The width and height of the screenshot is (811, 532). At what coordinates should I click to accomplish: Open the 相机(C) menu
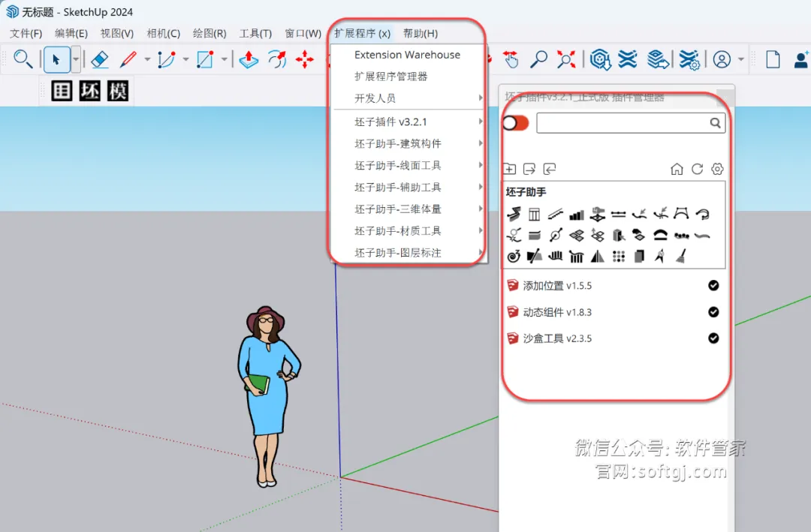[x=164, y=34]
